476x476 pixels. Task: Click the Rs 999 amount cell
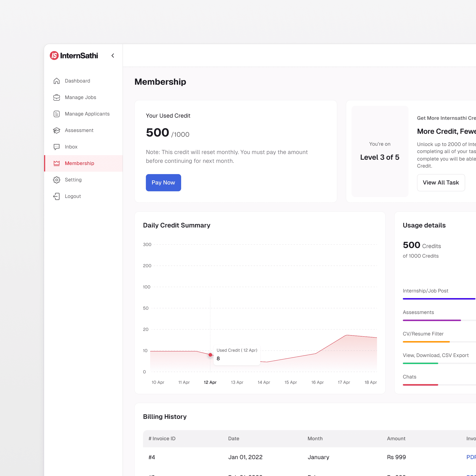(396, 457)
